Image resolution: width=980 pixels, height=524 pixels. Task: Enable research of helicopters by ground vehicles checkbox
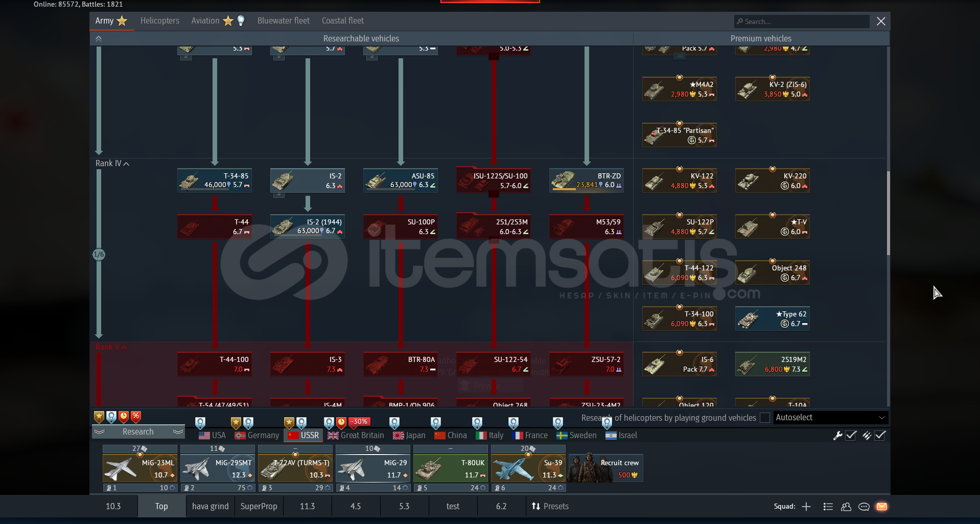(x=765, y=418)
